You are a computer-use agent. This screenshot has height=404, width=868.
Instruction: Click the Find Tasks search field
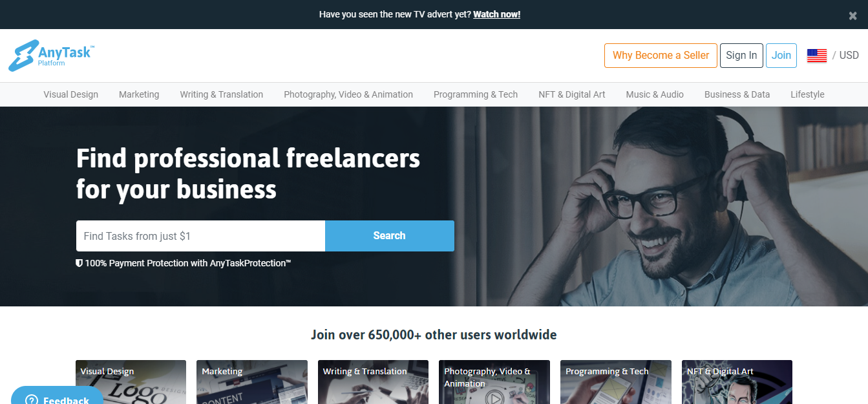coord(200,236)
